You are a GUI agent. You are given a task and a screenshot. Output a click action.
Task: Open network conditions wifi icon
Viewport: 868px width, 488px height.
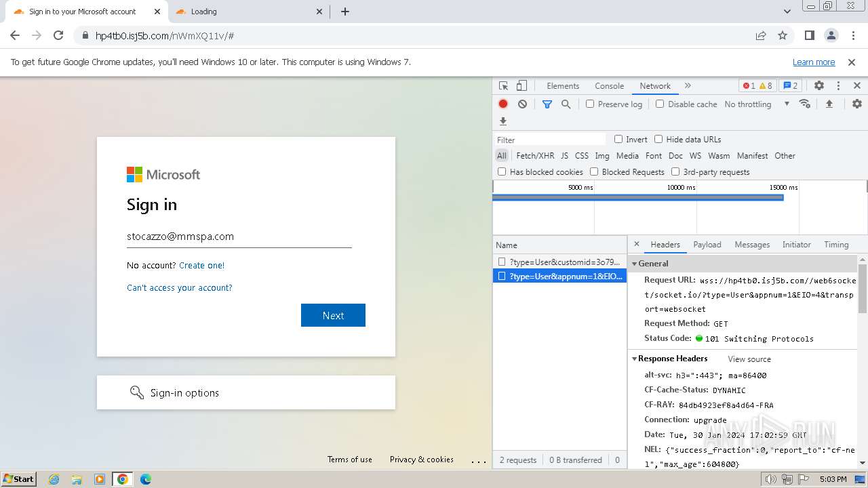[x=805, y=104]
